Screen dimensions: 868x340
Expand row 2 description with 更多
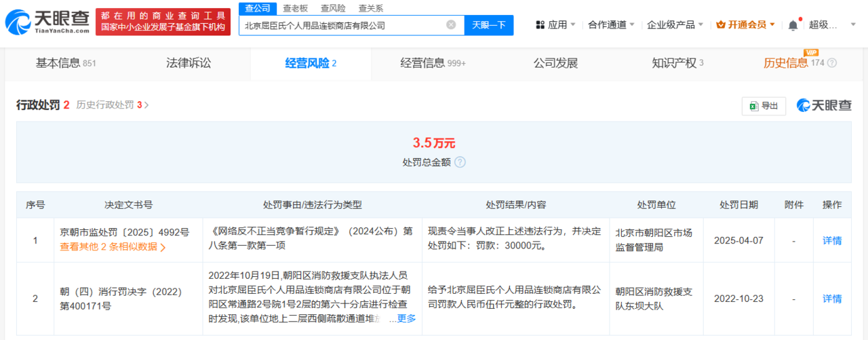pos(406,318)
